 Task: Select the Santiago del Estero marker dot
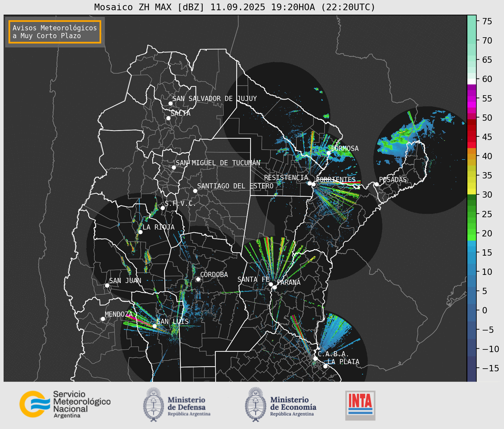point(195,191)
